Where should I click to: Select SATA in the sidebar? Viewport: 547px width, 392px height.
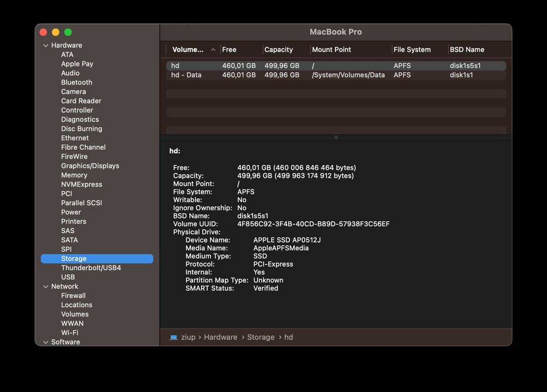pyautogui.click(x=69, y=240)
